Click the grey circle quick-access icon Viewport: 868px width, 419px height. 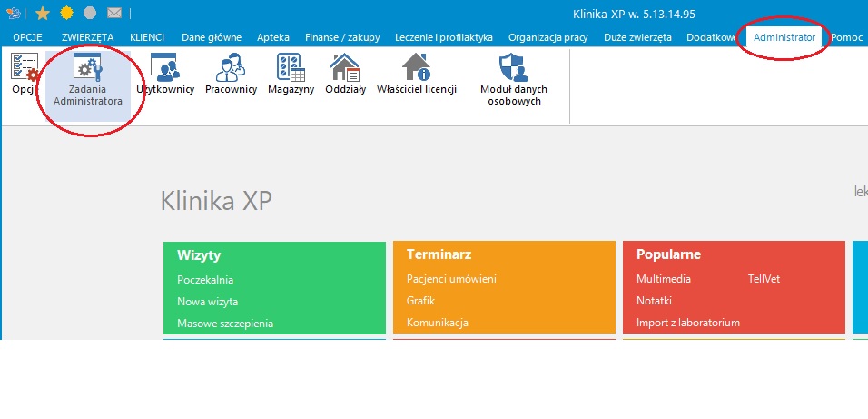click(x=90, y=13)
